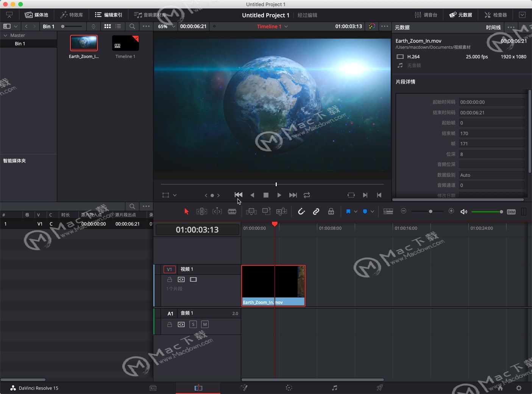532x394 pixels.
Task: Click the zoom out minus icon
Action: [x=404, y=211]
